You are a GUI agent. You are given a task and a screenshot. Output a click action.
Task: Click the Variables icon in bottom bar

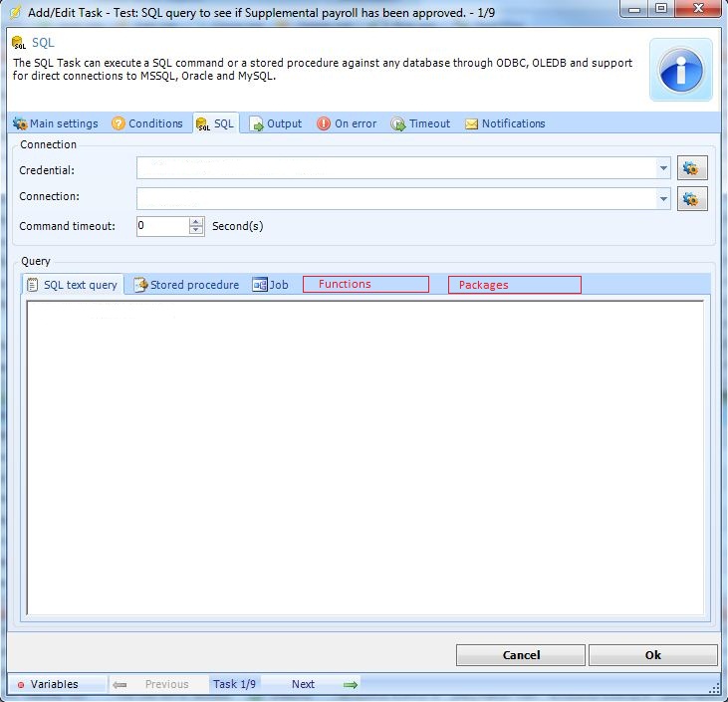click(20, 685)
